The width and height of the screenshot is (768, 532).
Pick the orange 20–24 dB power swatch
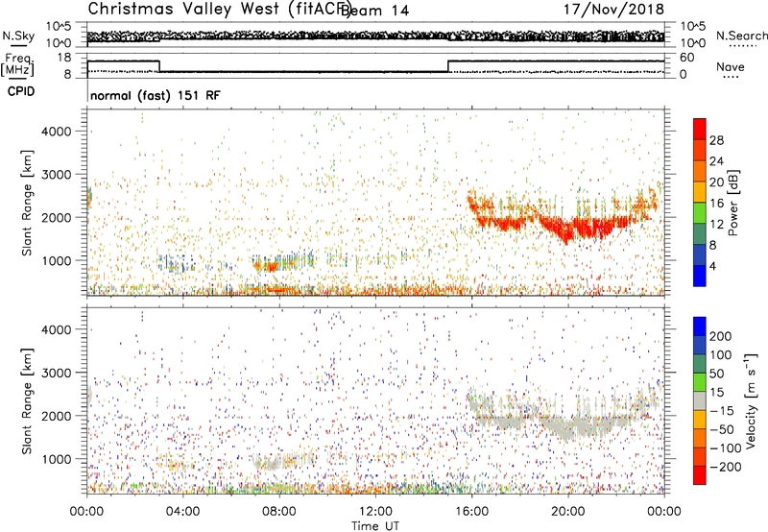(700, 171)
